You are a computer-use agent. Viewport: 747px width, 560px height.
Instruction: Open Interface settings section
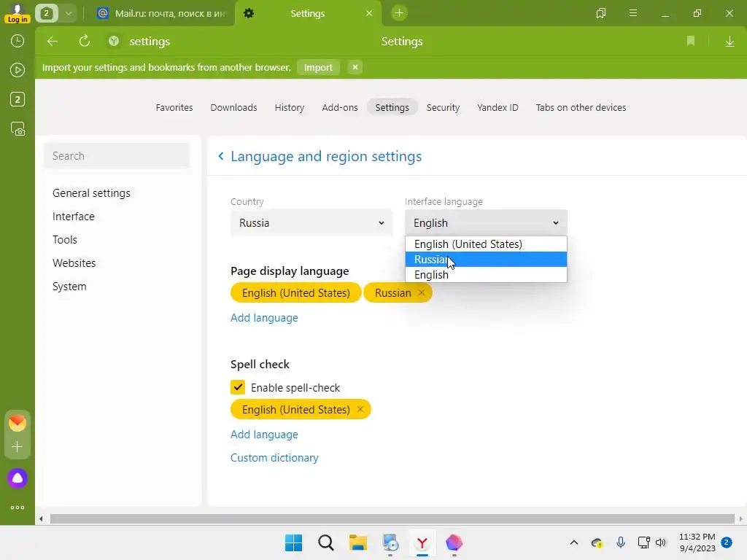point(74,216)
